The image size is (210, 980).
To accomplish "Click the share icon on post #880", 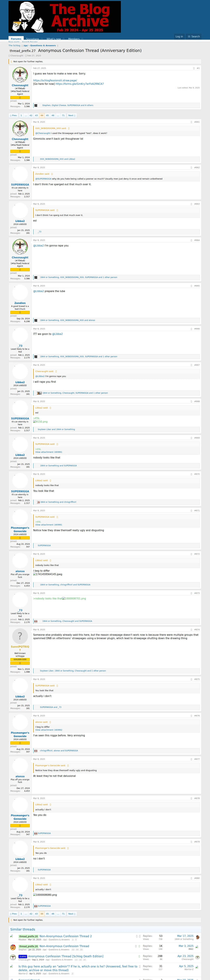I will [191, 878].
